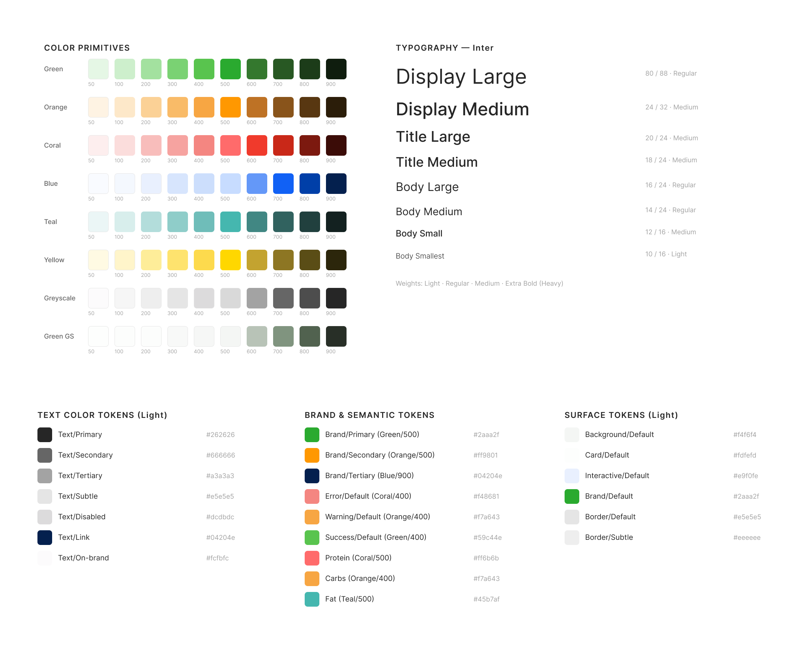
Task: Select the Orange 500 color swatch
Action: pyautogui.click(x=230, y=107)
